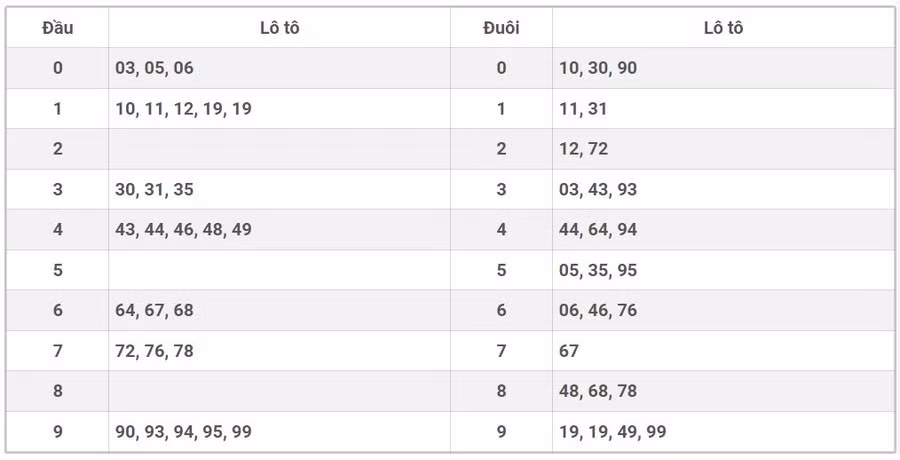The width and height of the screenshot is (900, 460).
Task: Select the cell showing "05, 35, 95"
Action: 598,270
